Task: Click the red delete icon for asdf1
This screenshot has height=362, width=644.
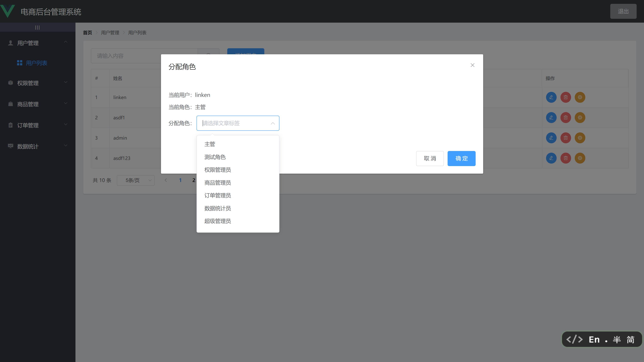Action: [566, 117]
